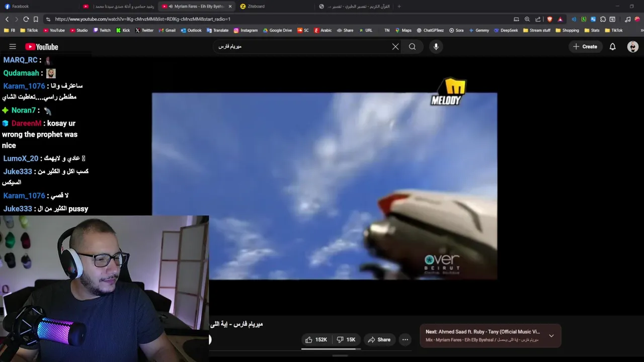Open the Instagram bookmark
This screenshot has width=644, height=362.
[246, 30]
